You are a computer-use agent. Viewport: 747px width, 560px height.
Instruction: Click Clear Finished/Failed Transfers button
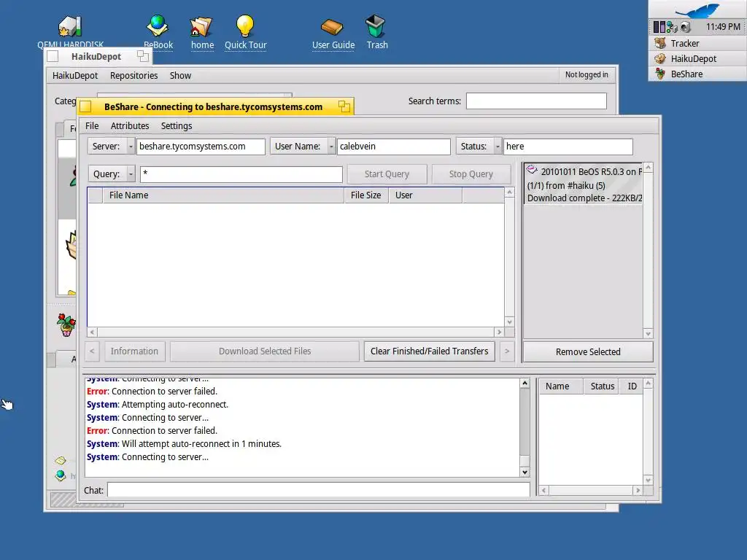(429, 351)
